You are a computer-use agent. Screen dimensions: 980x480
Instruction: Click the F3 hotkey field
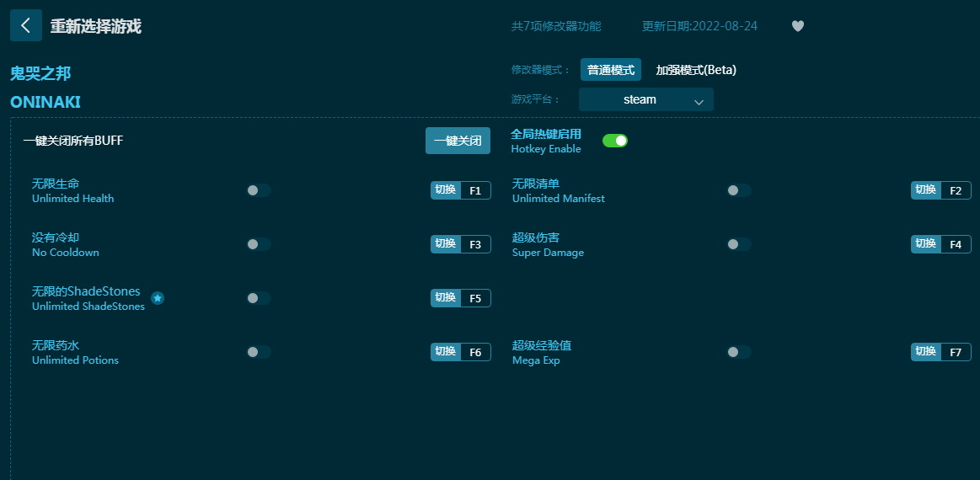[x=475, y=244]
